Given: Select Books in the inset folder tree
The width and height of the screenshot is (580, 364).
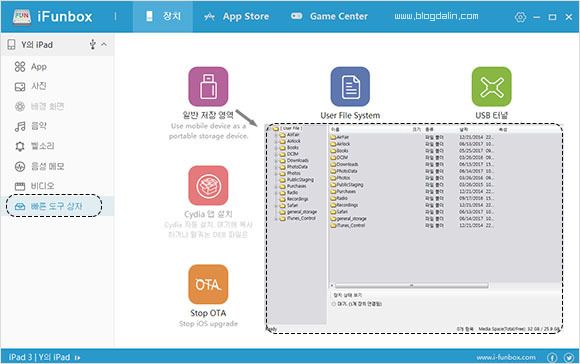Looking at the screenshot, I should (x=293, y=148).
